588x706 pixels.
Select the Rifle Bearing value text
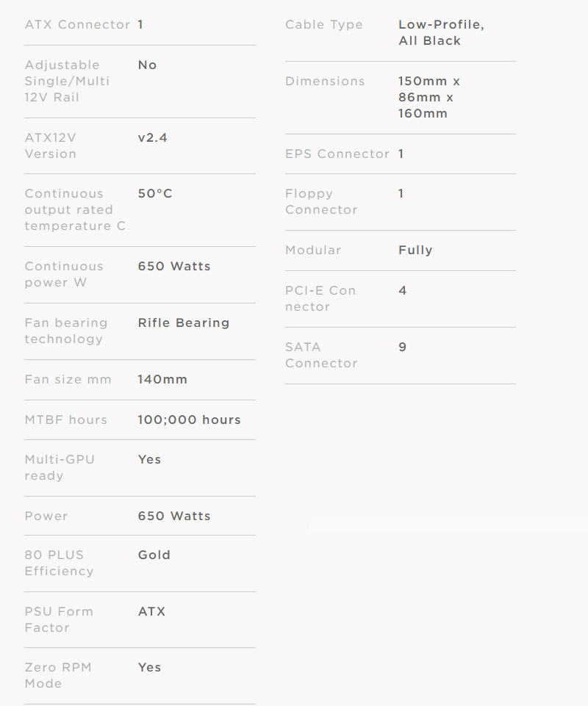184,323
